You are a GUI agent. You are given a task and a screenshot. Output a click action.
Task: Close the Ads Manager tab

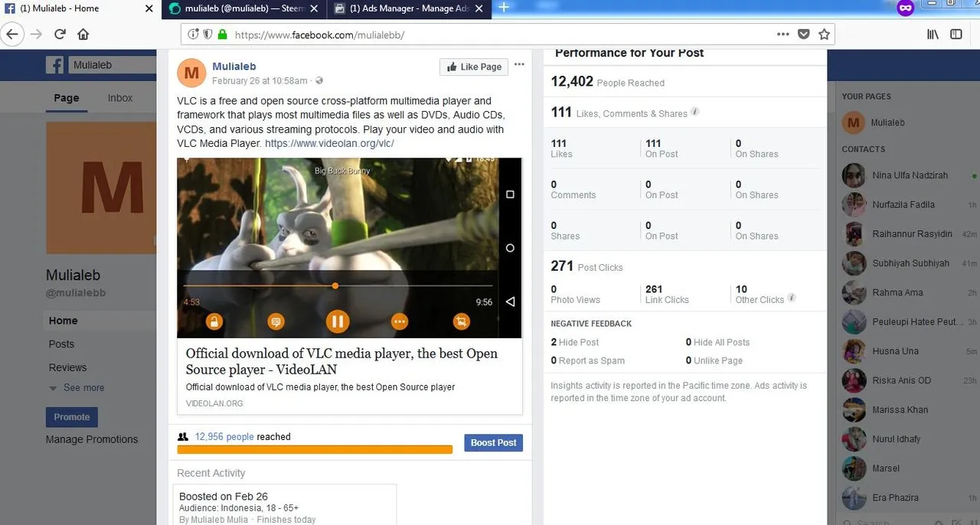tap(479, 8)
